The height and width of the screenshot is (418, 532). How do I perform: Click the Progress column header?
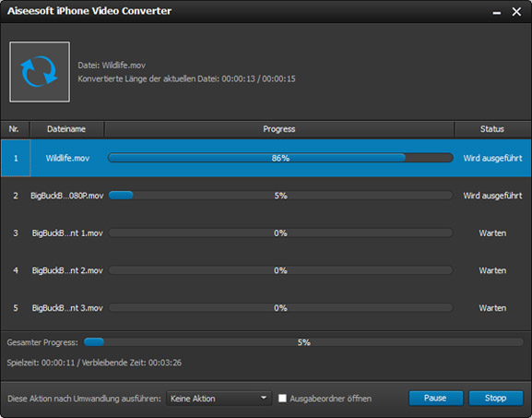click(278, 129)
